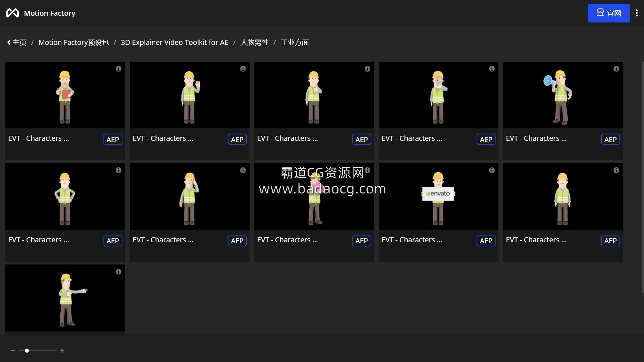Increase thumbnail size with the plus icon

[x=62, y=351]
